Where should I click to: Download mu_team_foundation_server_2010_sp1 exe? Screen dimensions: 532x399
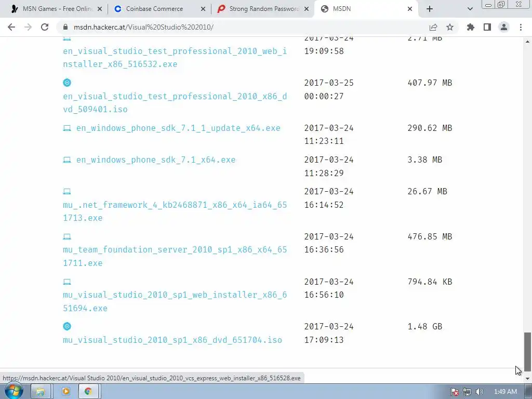tap(175, 256)
